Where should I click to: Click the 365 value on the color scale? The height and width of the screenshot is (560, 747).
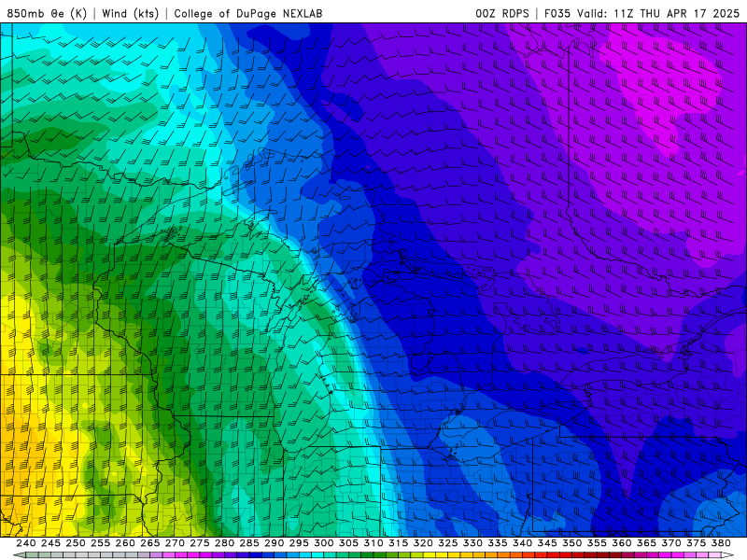tap(646, 543)
